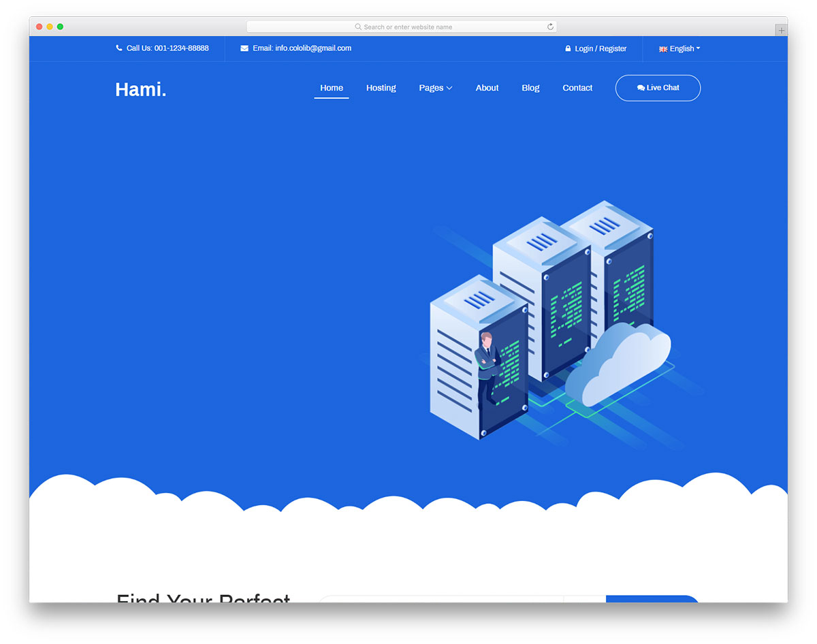
Task: Click the Hami. logo
Action: pyautogui.click(x=141, y=89)
